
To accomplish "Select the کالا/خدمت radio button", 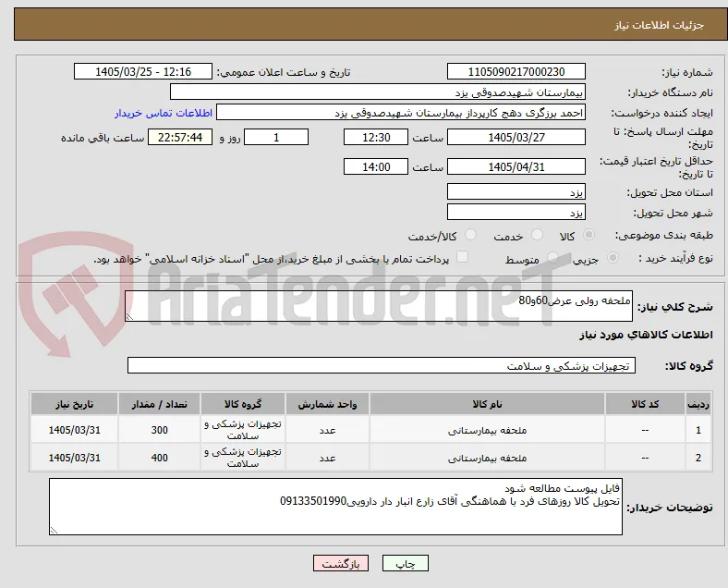I will coord(471,235).
